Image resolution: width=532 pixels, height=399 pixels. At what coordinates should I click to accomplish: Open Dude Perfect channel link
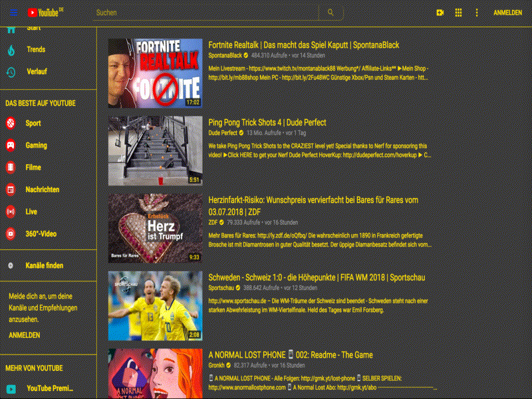coord(223,133)
